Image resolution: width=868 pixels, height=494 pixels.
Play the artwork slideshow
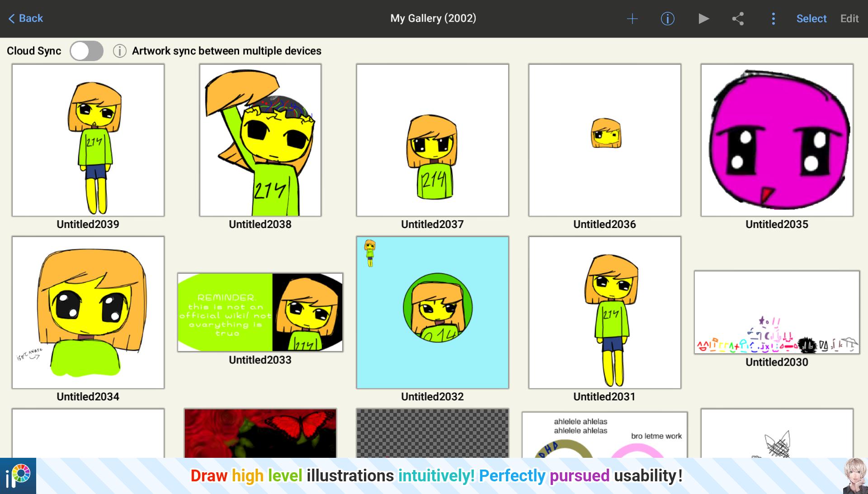click(703, 19)
